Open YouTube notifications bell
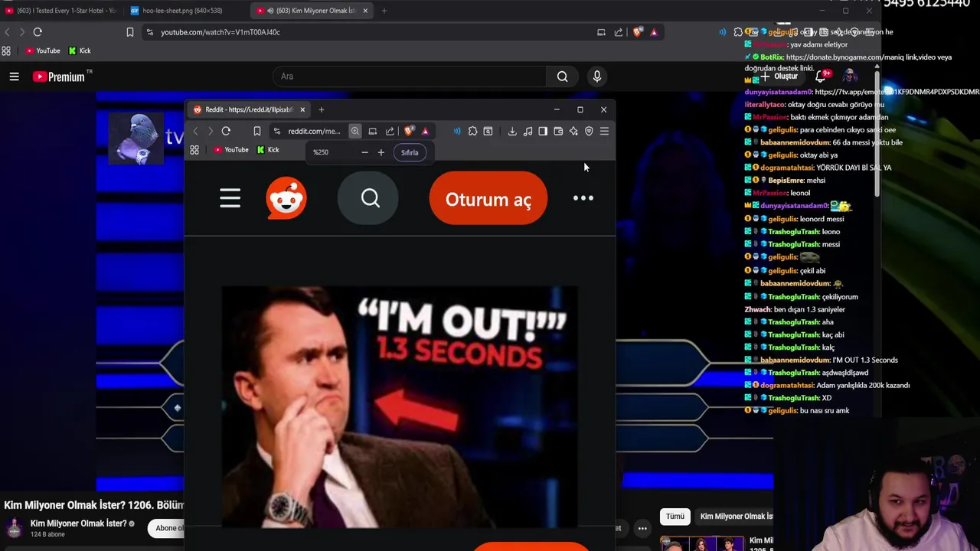 pos(822,76)
